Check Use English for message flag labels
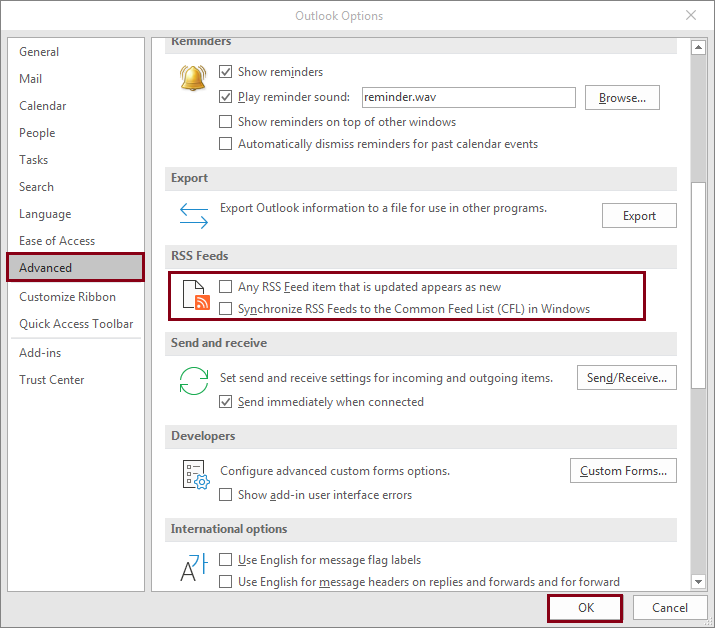The height and width of the screenshot is (628, 715). point(225,560)
